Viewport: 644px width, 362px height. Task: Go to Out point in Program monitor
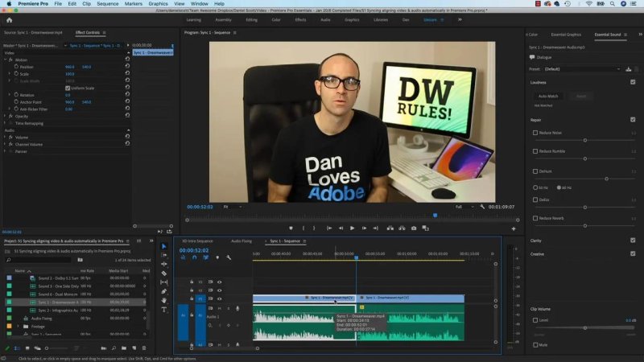pyautogui.click(x=375, y=228)
